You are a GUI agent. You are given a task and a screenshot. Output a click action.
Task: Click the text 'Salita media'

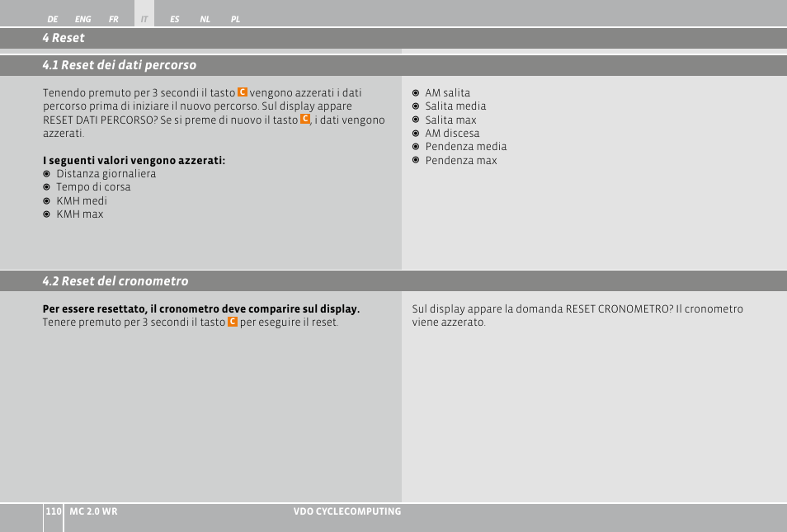point(455,106)
